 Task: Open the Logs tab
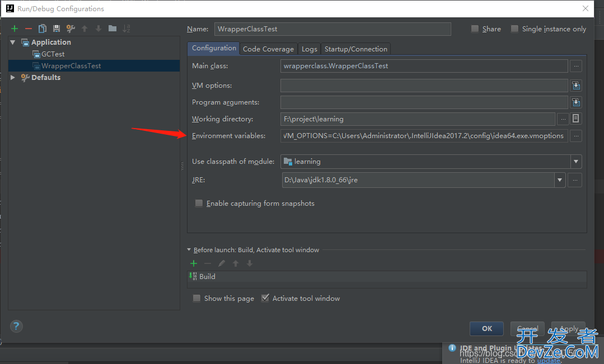(x=310, y=49)
